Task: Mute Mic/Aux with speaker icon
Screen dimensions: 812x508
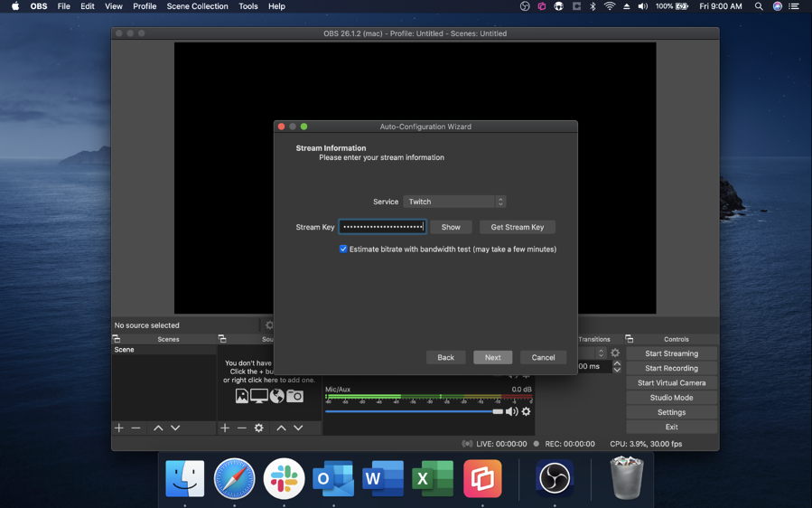Action: coord(511,411)
